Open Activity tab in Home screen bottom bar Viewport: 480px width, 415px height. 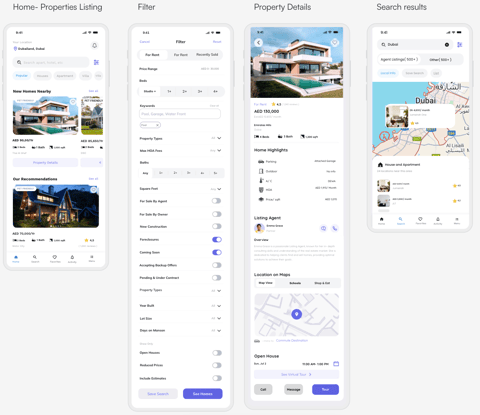tap(72, 259)
